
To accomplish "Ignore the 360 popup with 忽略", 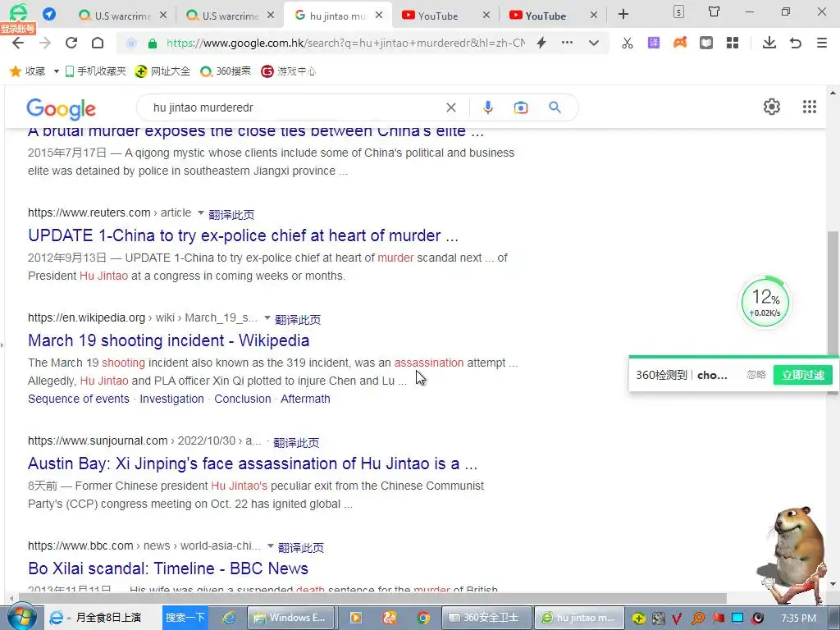I will 756,374.
